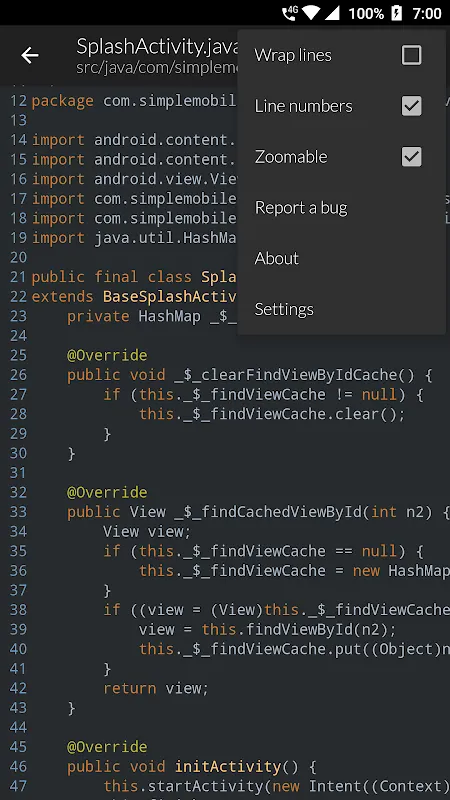Tap the 4G call icon in status bar
The width and height of the screenshot is (450, 800).
tap(290, 13)
